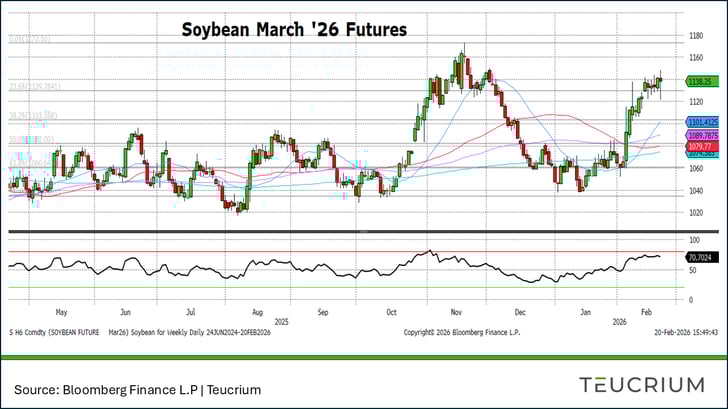Click the 0.0% Fibonacci level label at top
The width and height of the screenshot is (728, 409).
coord(30,39)
